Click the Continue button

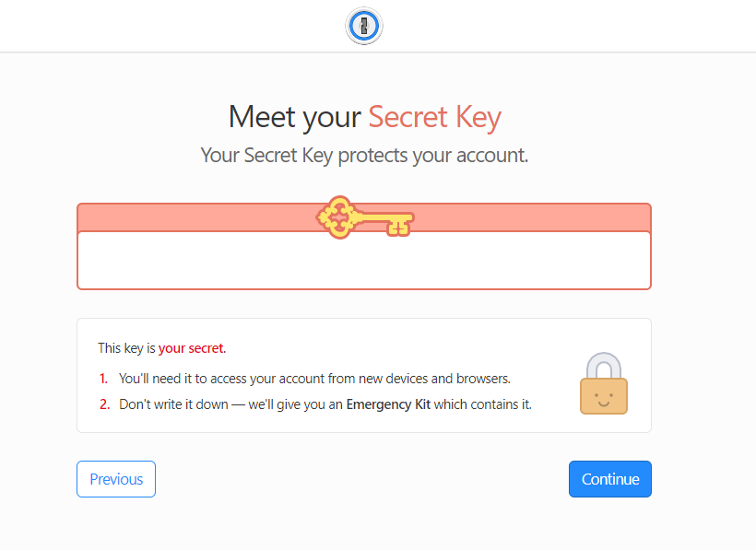[x=610, y=479]
